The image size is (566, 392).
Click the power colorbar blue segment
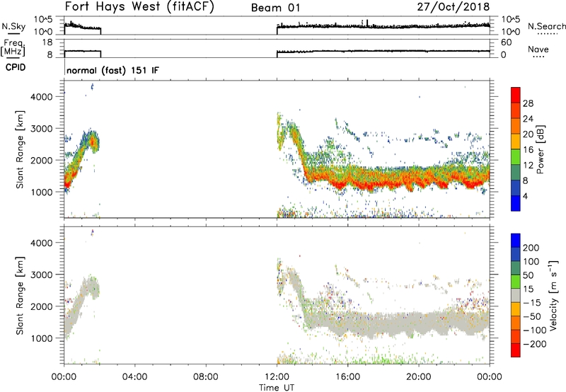pyautogui.click(x=516, y=203)
